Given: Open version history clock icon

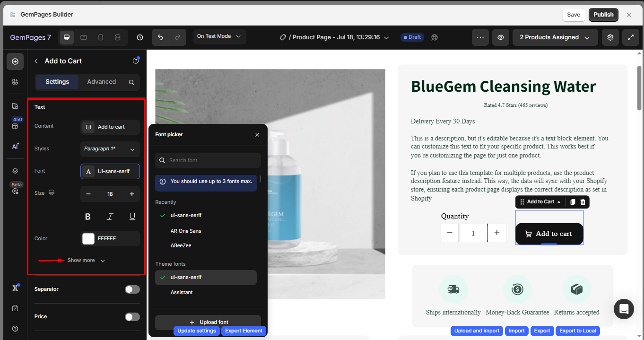Looking at the screenshot, I should point(139,37).
